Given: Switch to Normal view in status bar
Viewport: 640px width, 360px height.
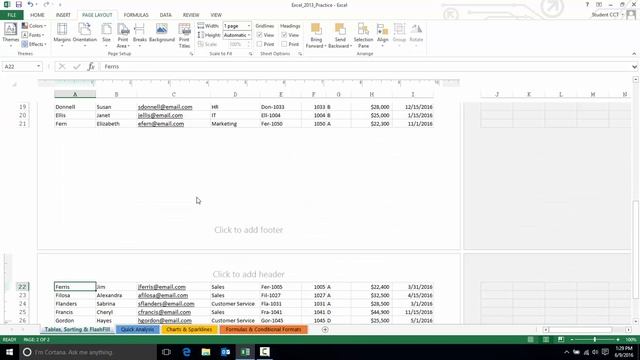Looking at the screenshot, I should (530, 340).
